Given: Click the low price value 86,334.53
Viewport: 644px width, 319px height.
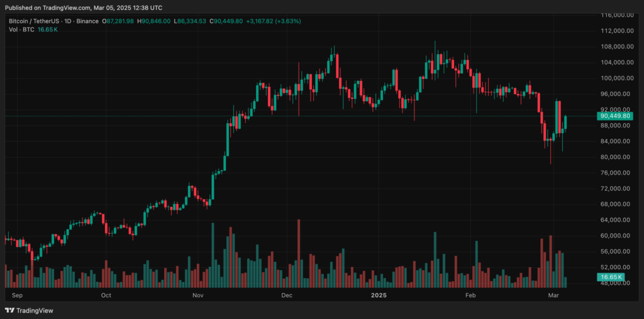Looking at the screenshot, I should point(192,21).
